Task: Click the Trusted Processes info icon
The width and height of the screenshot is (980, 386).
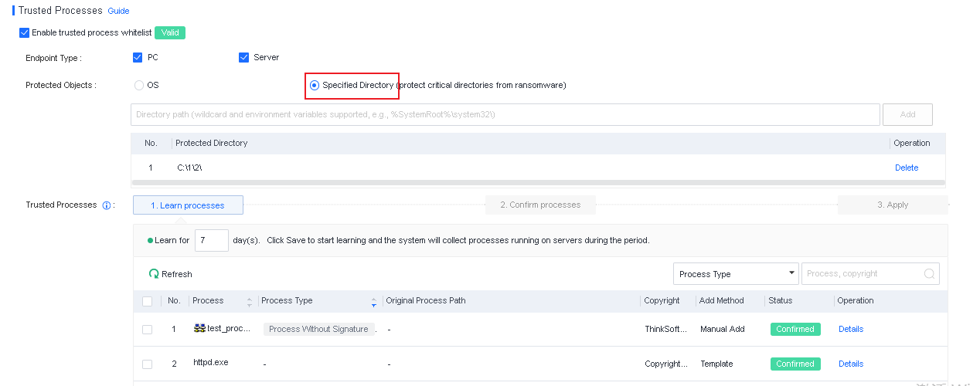Action: 107,205
